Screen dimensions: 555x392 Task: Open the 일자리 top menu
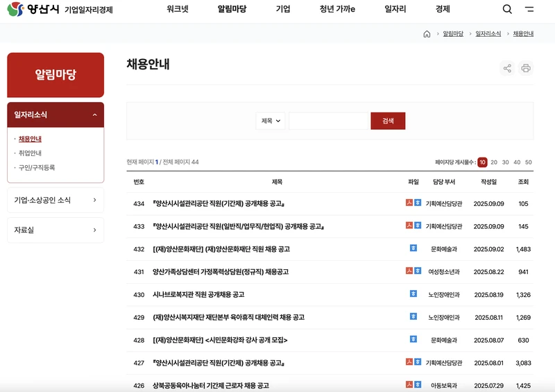click(x=395, y=9)
